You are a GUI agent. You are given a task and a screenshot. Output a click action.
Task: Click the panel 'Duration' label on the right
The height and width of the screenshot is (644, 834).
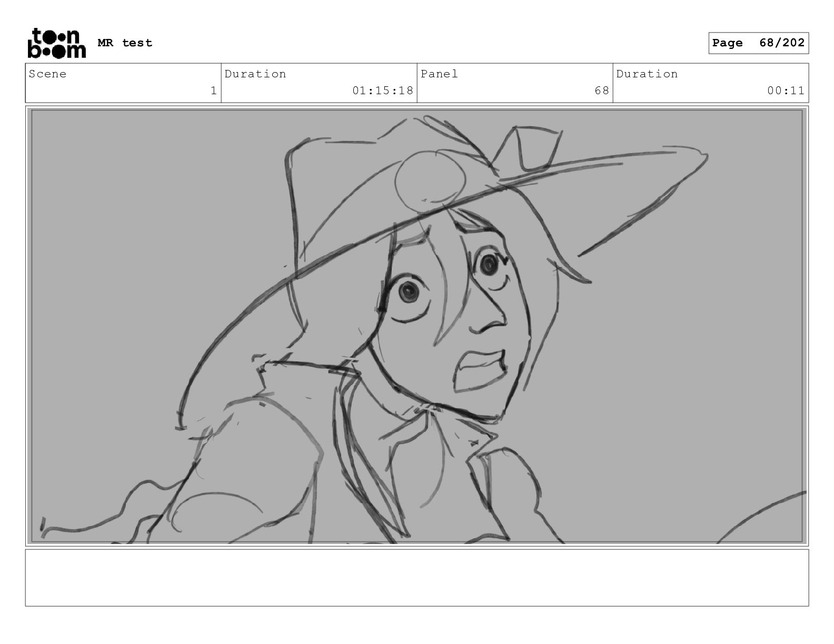[647, 74]
